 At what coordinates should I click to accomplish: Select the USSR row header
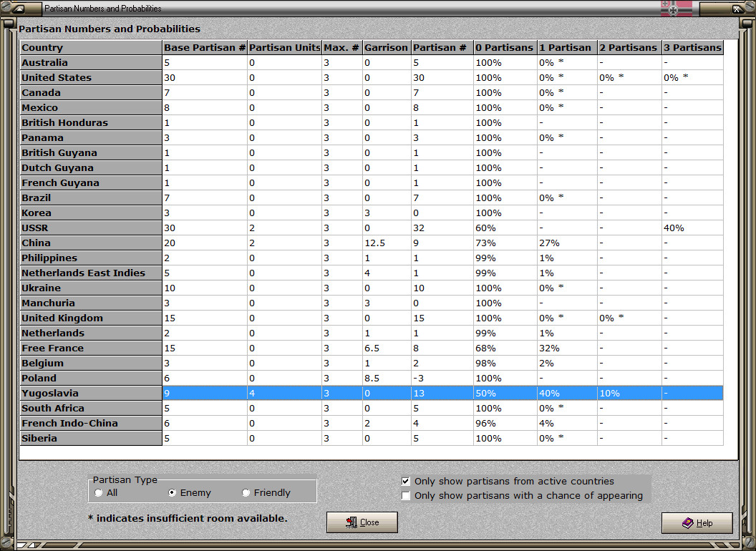tap(91, 228)
